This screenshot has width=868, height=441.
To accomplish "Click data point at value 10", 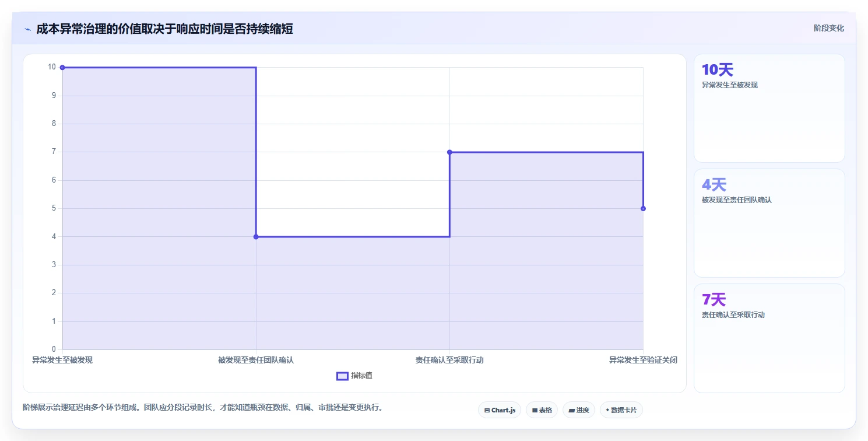I will click(x=62, y=68).
